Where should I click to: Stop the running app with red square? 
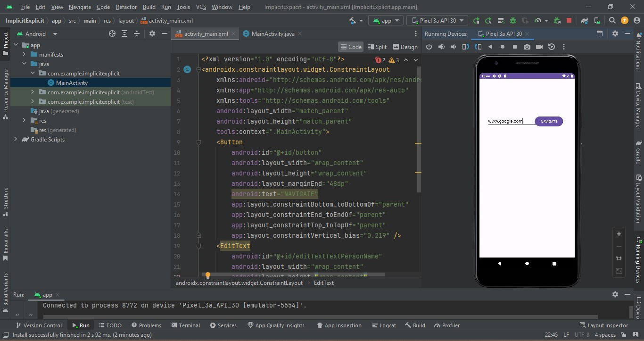pos(569,21)
